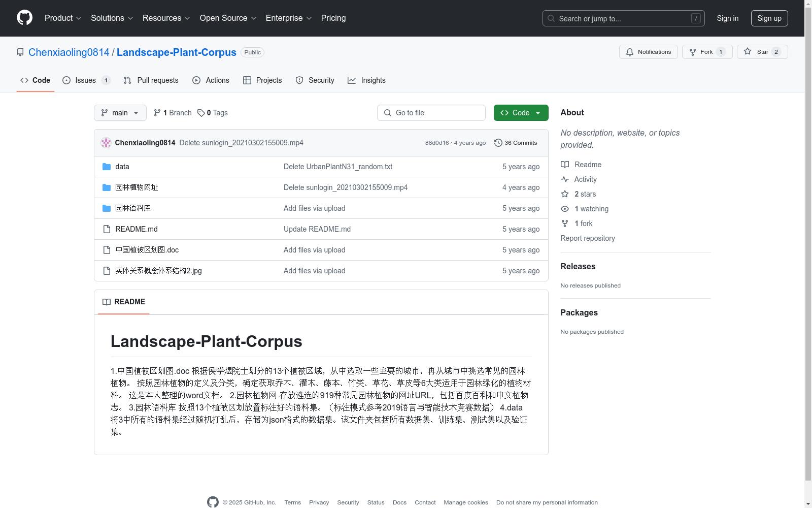Expand the Open Source menu
Screen dimensions: 812x508
point(228,18)
